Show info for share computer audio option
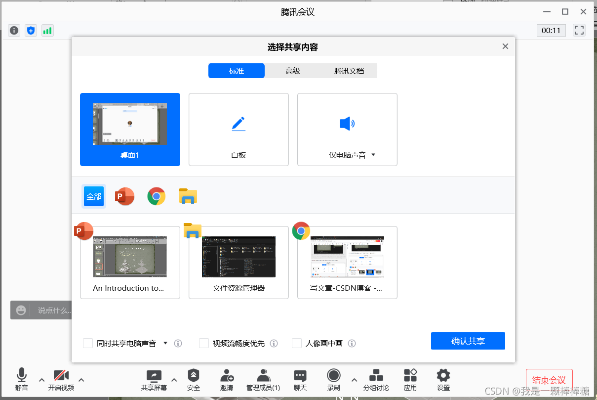Screen dimensions: 597x400 click(x=178, y=343)
